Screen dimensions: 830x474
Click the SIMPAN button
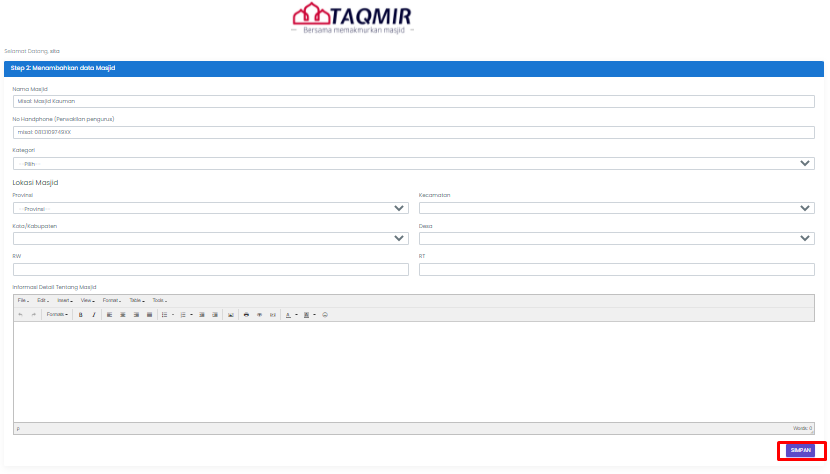coord(801,451)
